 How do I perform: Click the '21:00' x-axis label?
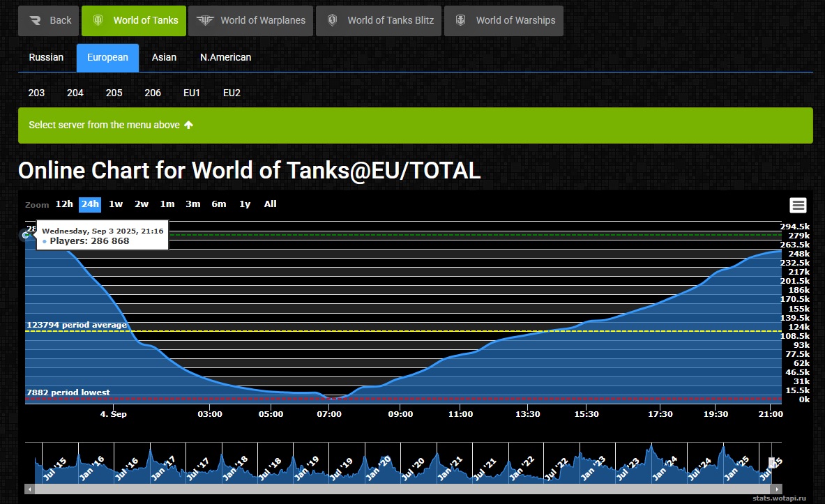pyautogui.click(x=771, y=414)
